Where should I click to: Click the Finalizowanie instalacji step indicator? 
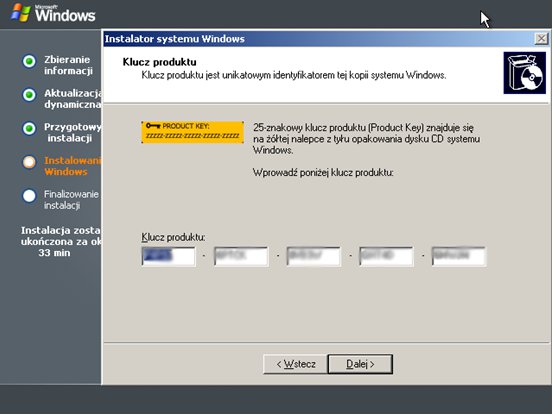pyautogui.click(x=29, y=196)
